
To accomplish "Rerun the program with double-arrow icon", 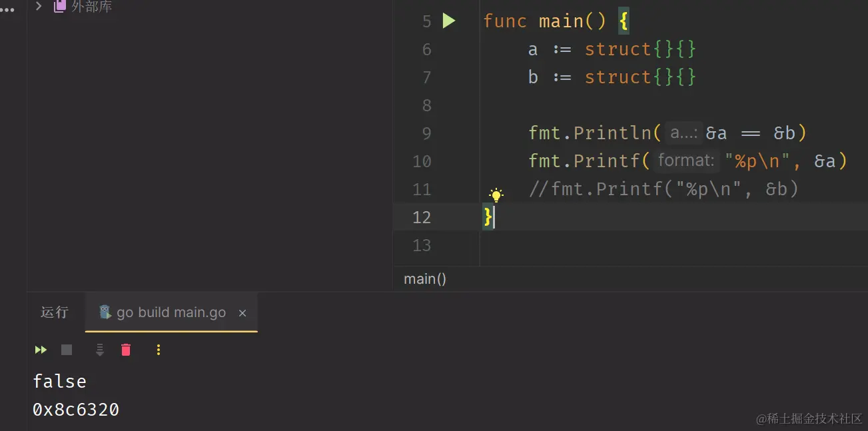I will coord(41,350).
